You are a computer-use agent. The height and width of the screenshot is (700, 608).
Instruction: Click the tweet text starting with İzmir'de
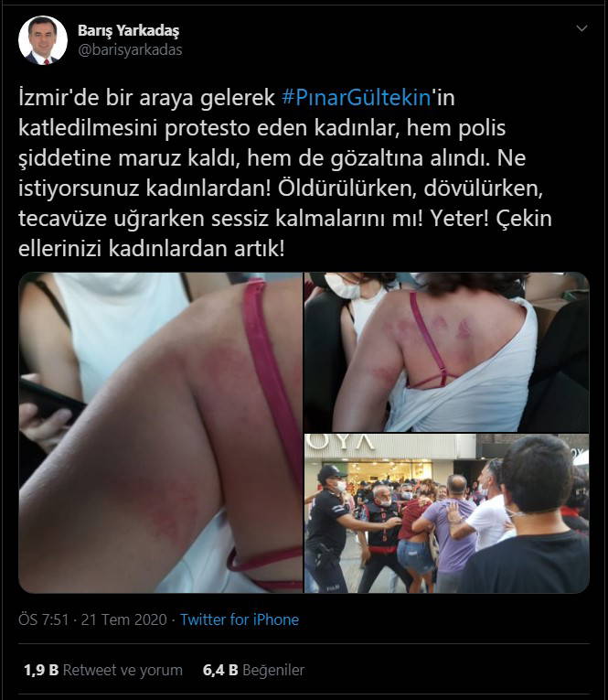tap(285, 173)
